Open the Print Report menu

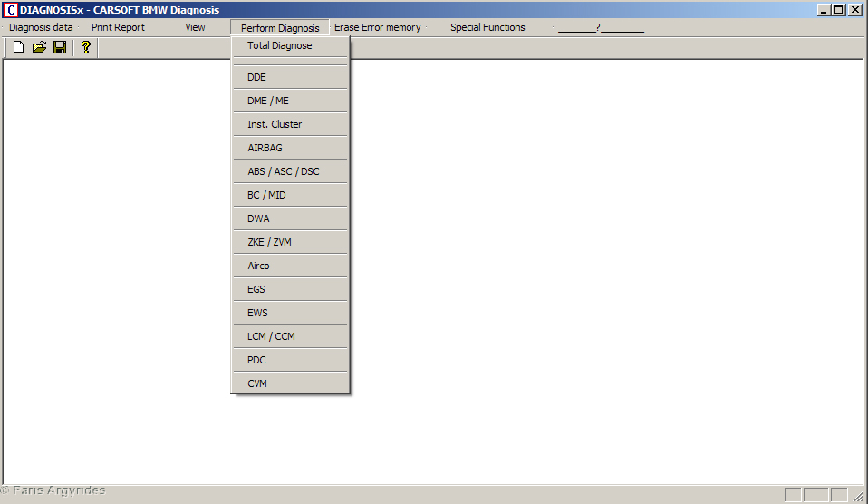click(118, 27)
